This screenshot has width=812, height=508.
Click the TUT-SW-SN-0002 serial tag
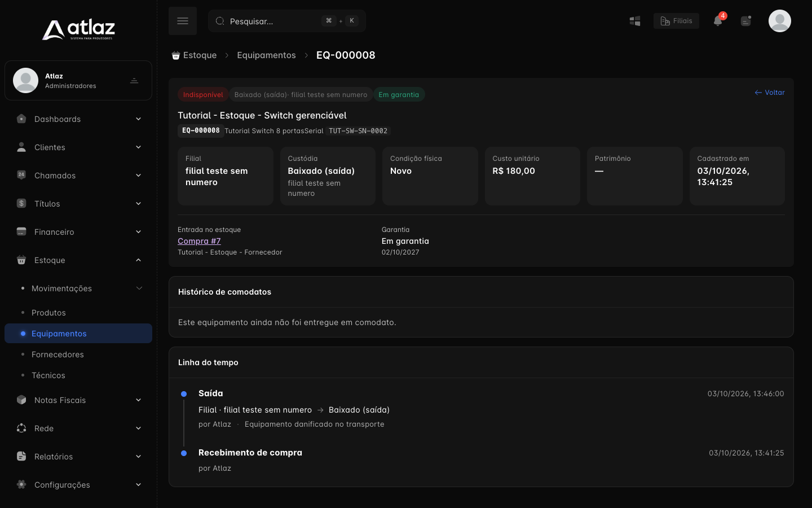coord(358,131)
